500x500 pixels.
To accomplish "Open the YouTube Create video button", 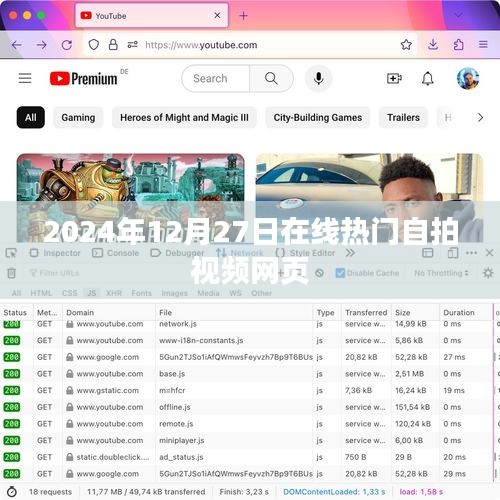I will [x=394, y=79].
